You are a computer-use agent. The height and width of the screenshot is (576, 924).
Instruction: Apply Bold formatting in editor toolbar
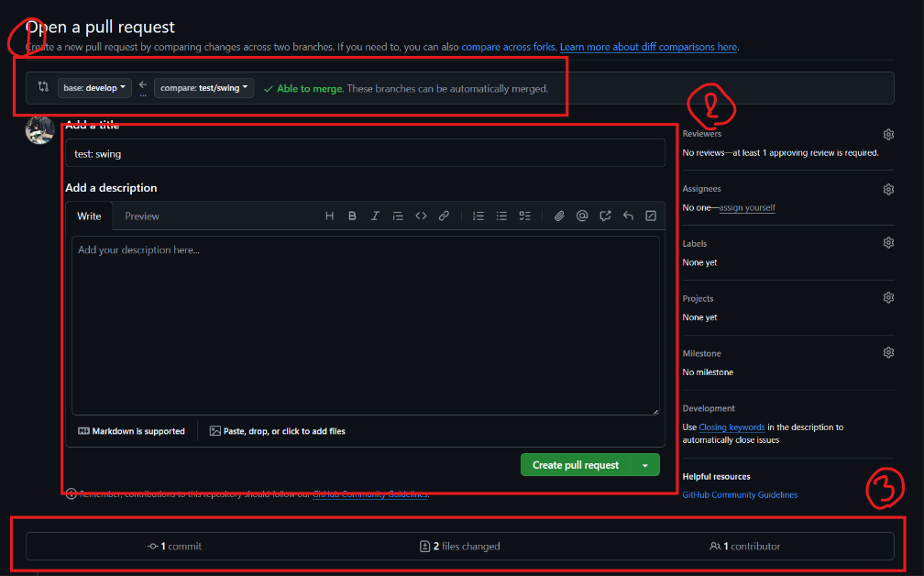[352, 216]
